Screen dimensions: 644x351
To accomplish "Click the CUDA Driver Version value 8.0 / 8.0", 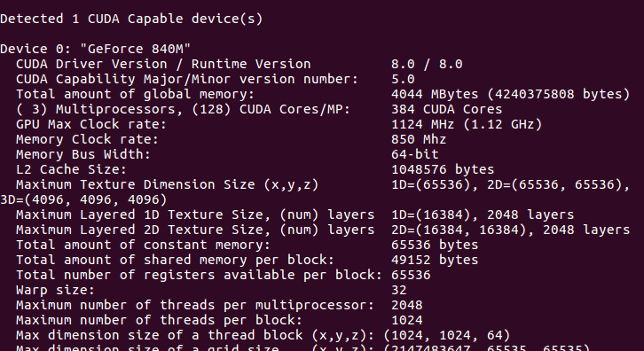I will (427, 64).
